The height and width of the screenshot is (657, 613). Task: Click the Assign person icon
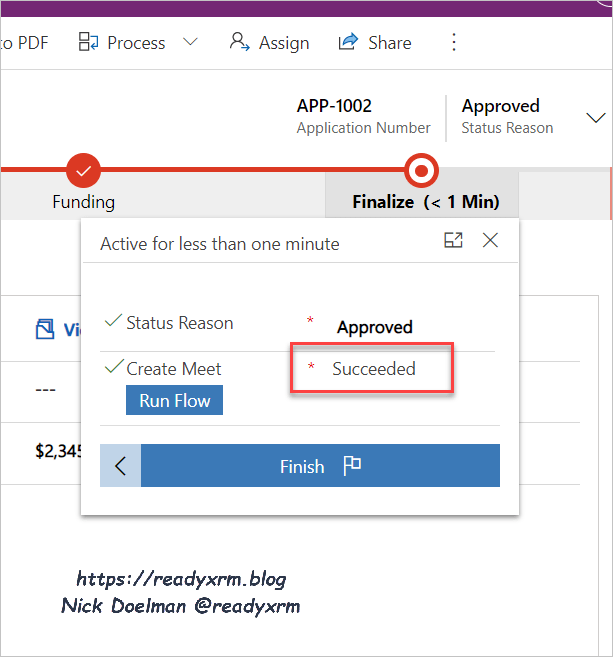click(239, 42)
